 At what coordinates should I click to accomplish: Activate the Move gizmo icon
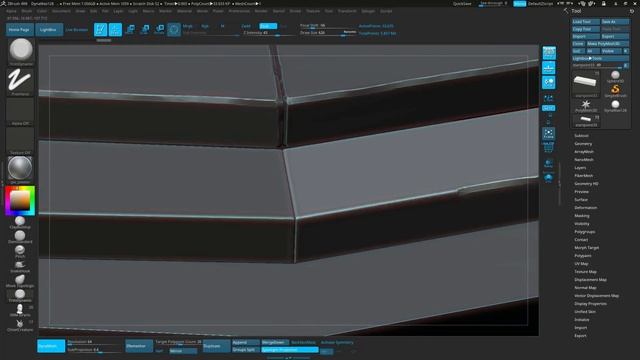point(130,29)
